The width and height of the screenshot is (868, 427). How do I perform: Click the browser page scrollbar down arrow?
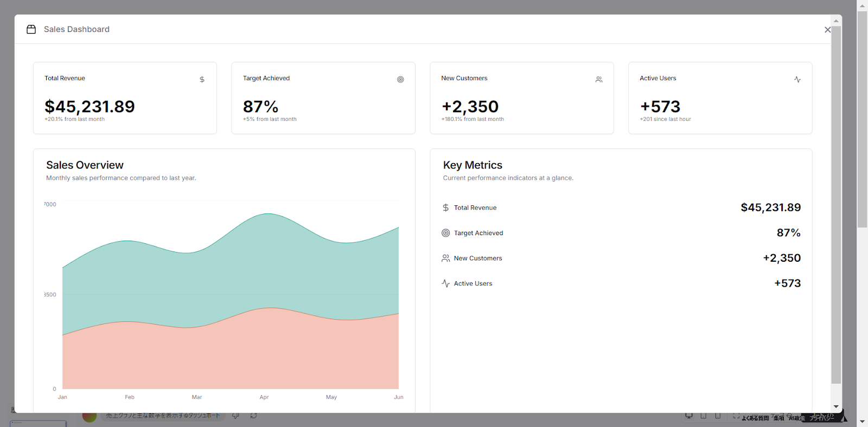click(862, 421)
